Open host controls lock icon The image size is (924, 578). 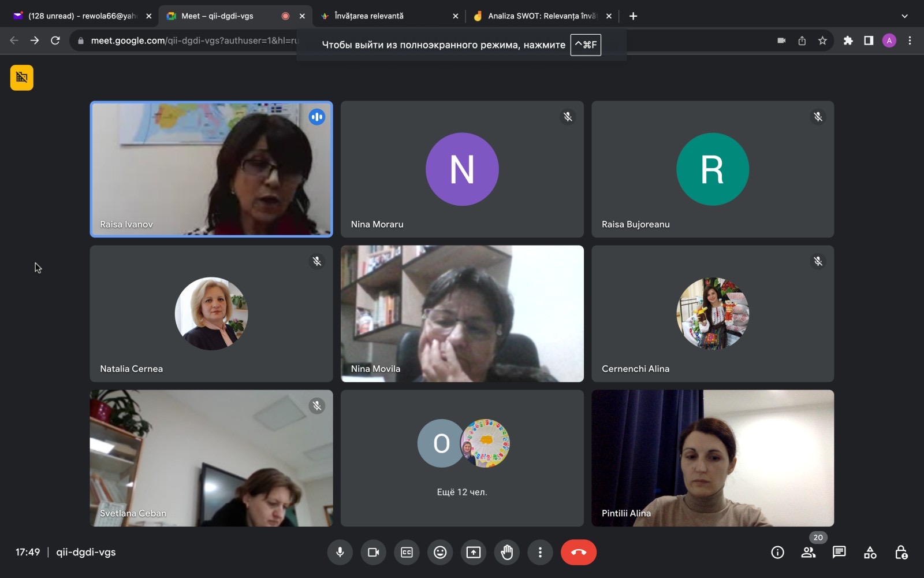(x=900, y=553)
